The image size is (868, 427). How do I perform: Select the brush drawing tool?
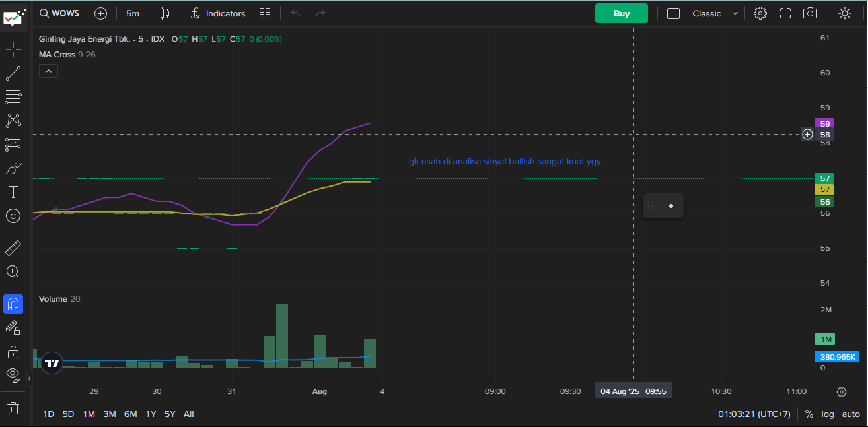click(13, 168)
